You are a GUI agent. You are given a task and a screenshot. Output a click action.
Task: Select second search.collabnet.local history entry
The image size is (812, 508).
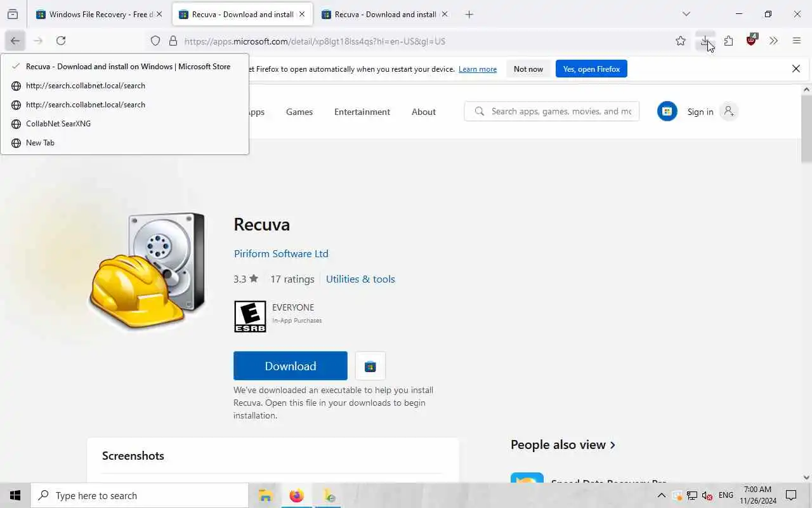click(124, 104)
